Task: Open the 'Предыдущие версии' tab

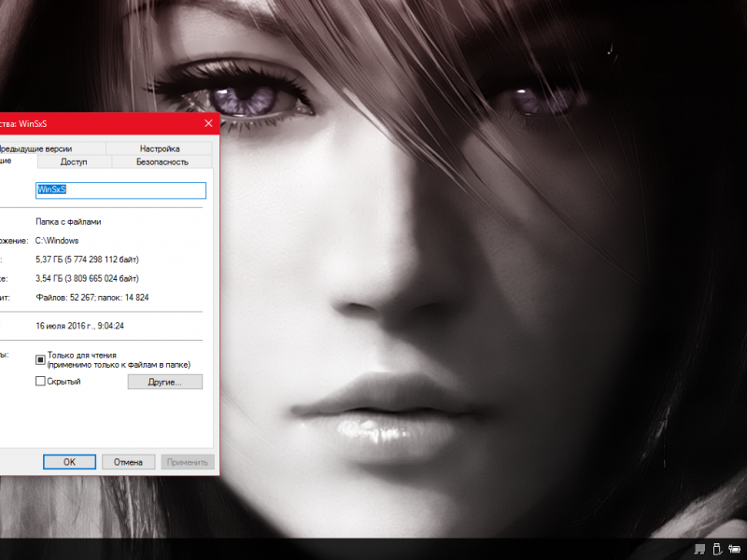Action: point(51,148)
